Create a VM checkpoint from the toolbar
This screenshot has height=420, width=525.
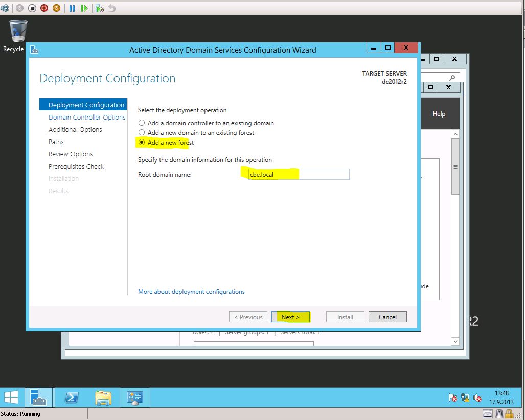point(100,8)
